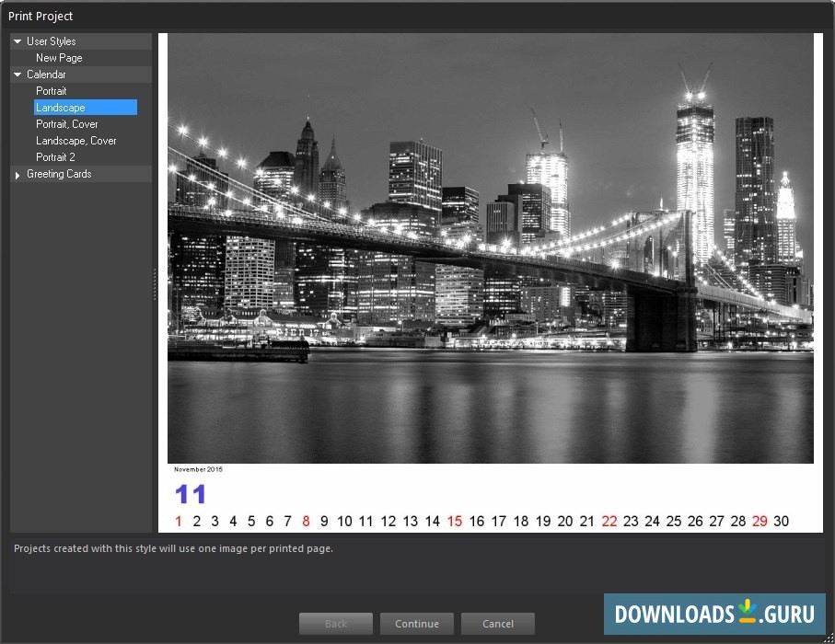The height and width of the screenshot is (644, 835).
Task: Choose the Landscape calendar style
Action: coord(86,107)
